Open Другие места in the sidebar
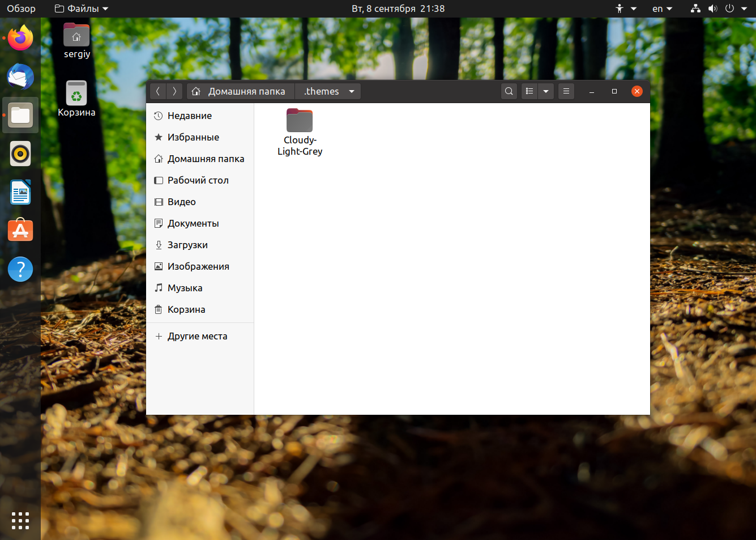The width and height of the screenshot is (756, 540). point(200,336)
